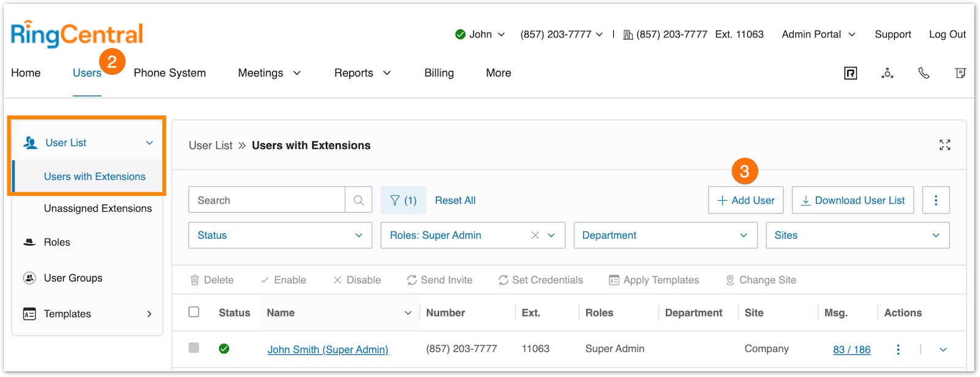Viewport: 980px width, 377px height.
Task: Click the search magnifier icon
Action: tap(358, 200)
